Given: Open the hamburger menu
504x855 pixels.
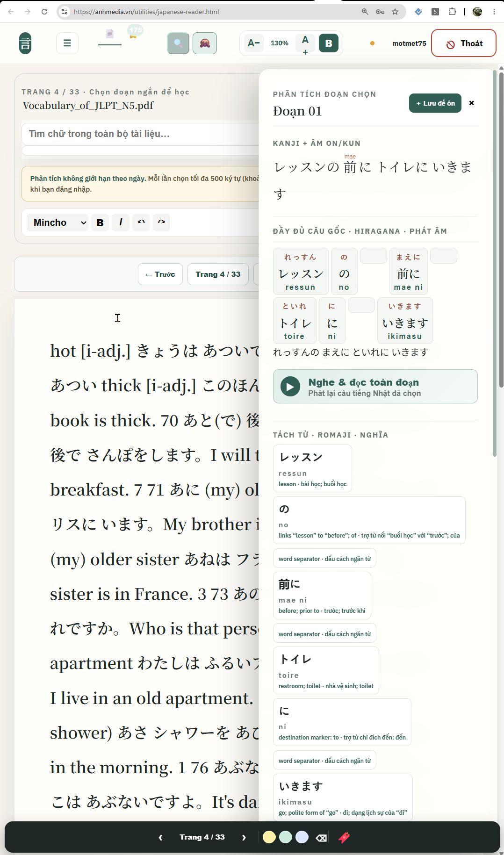Looking at the screenshot, I should click(x=67, y=43).
